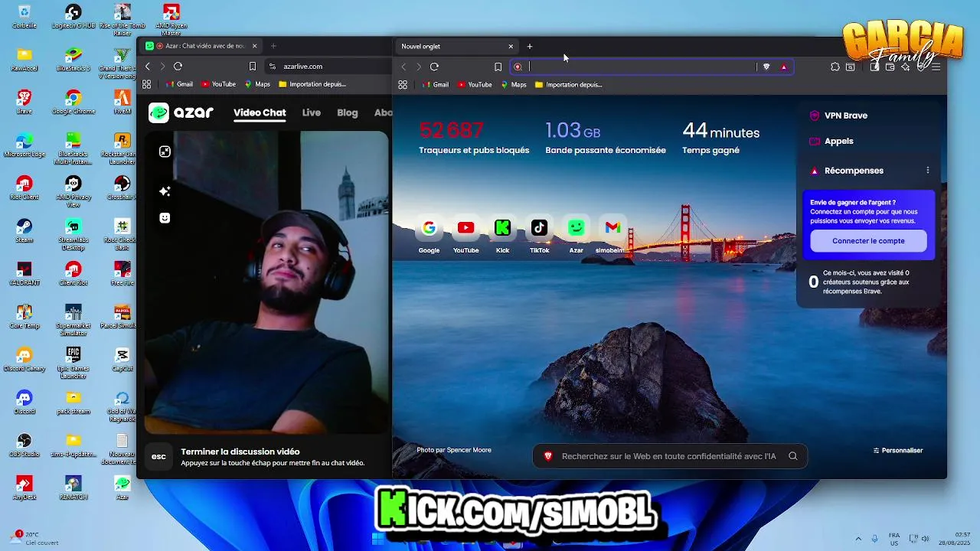Select the Nouvel onglet tab
This screenshot has height=551, width=980.
[x=456, y=46]
